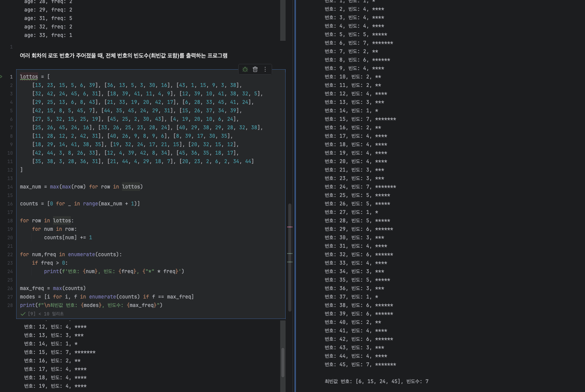This screenshot has height=392, width=585.
Task: Click the '번호: 6, 빈도: 7' output line
Action: [x=359, y=43]
